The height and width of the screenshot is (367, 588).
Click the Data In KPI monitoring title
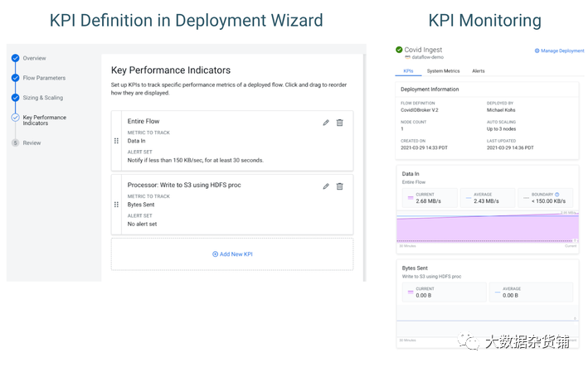click(411, 174)
